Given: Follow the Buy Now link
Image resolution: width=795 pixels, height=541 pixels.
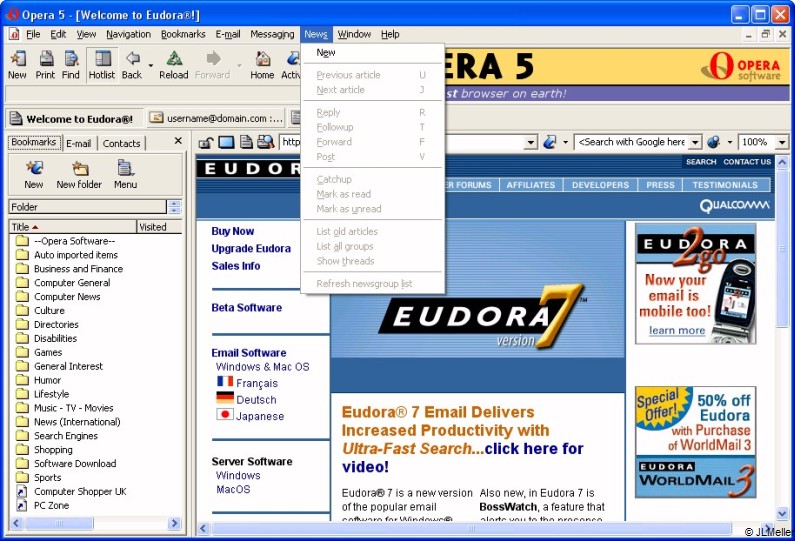Looking at the screenshot, I should [233, 231].
